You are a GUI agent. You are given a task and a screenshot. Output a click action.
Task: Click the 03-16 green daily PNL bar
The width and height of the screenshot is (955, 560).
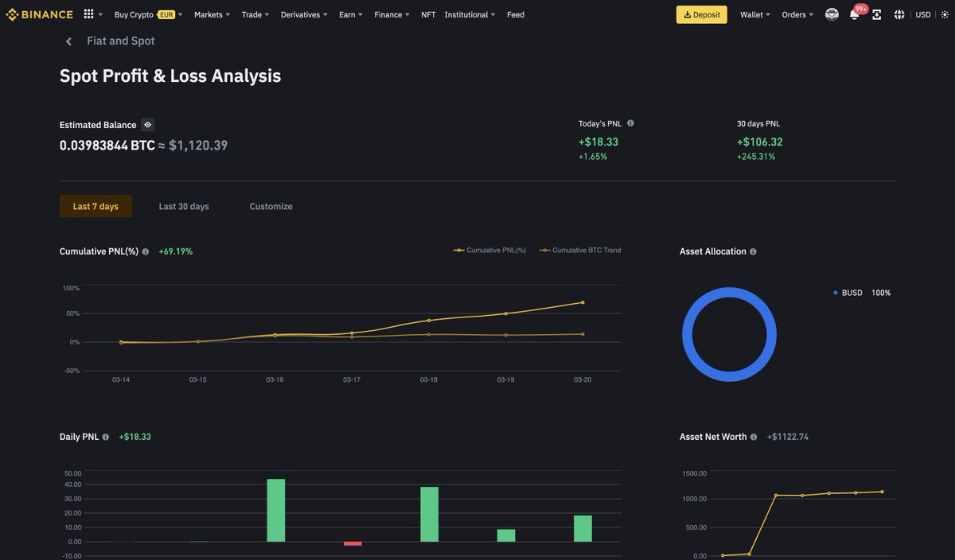tap(275, 510)
